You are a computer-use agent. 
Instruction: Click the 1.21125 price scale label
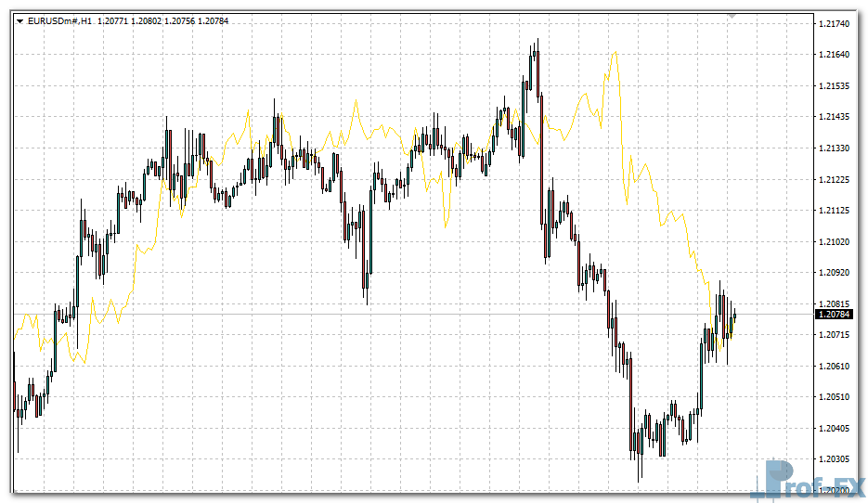(836, 211)
